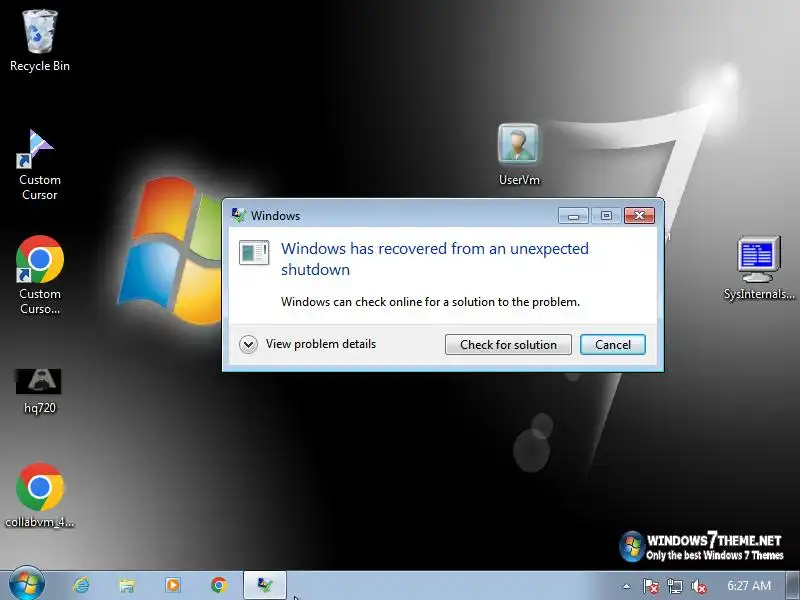Image resolution: width=800 pixels, height=600 pixels.
Task: Open the Windows Start orb
Action: (x=27, y=585)
